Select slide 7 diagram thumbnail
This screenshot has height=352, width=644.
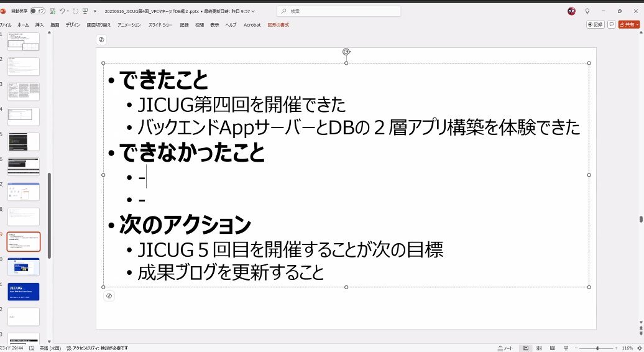point(24,192)
